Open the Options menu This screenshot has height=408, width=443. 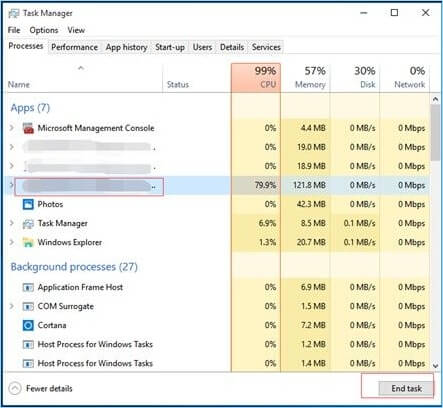click(x=44, y=30)
